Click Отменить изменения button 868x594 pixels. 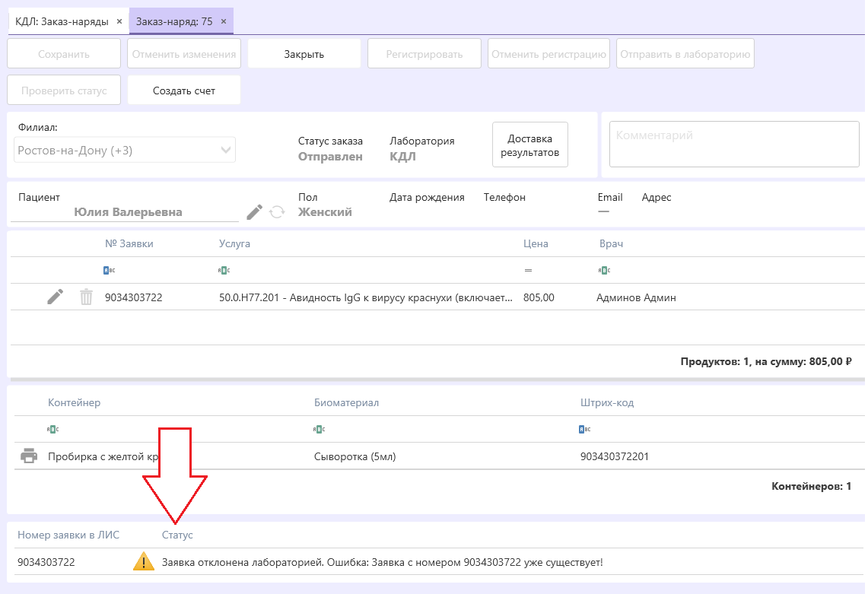point(184,54)
